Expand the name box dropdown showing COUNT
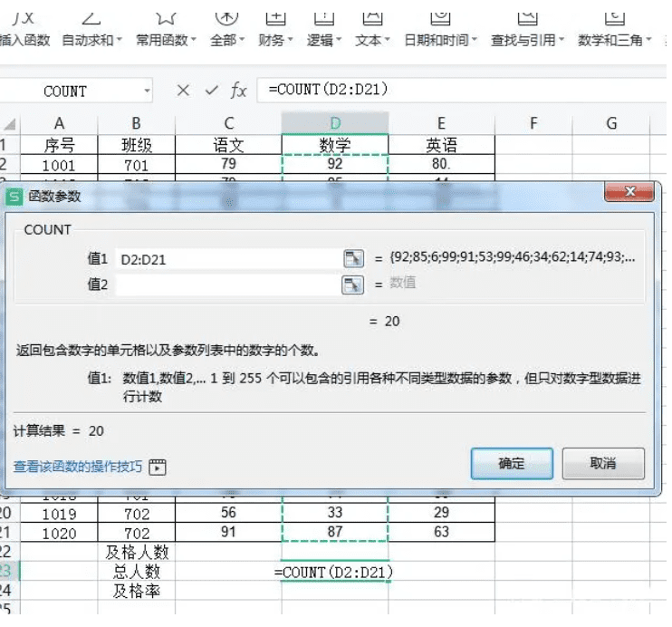This screenshot has width=672, height=627. point(147,91)
